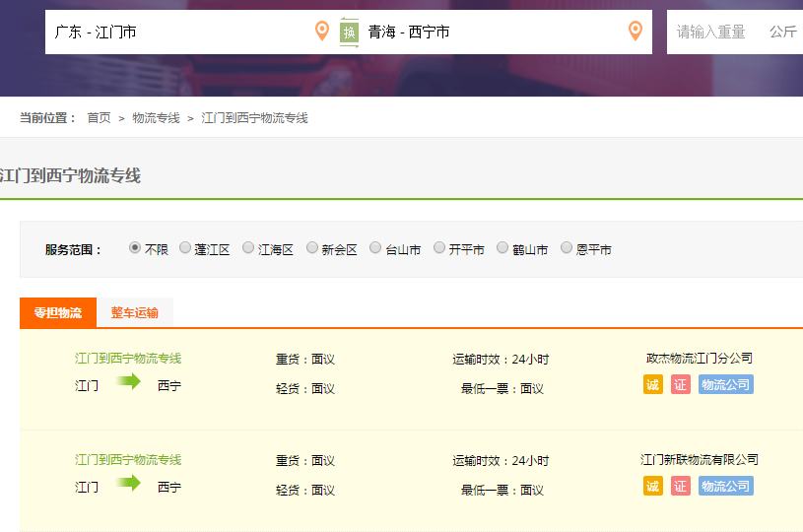Select the 新会区 radio button

pos(312,248)
